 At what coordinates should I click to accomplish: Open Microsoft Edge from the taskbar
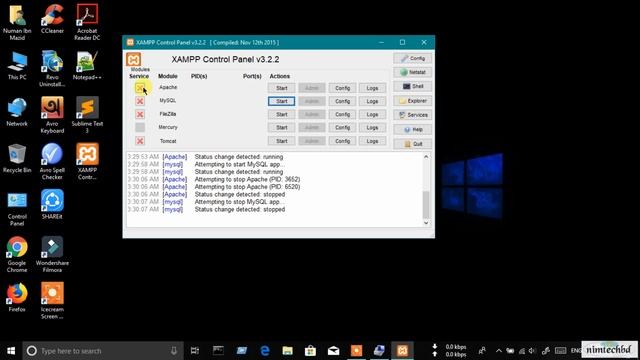point(264,351)
